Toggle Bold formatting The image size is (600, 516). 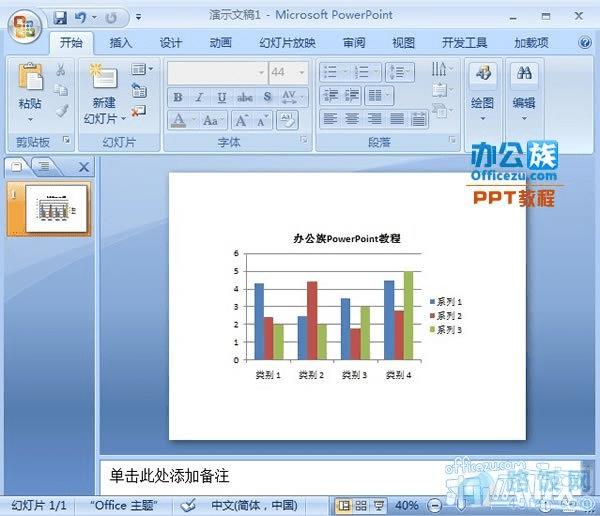pyautogui.click(x=178, y=97)
